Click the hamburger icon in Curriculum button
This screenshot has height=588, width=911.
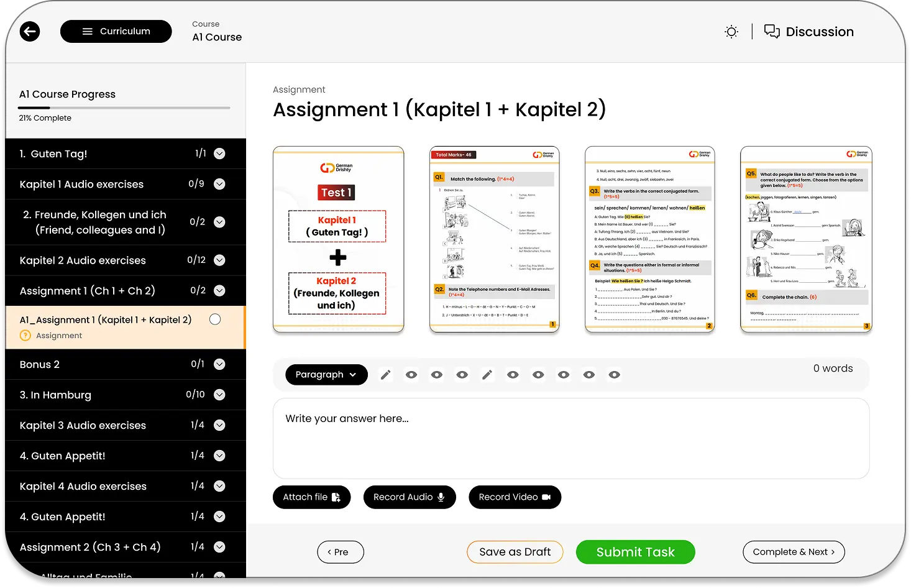(88, 31)
